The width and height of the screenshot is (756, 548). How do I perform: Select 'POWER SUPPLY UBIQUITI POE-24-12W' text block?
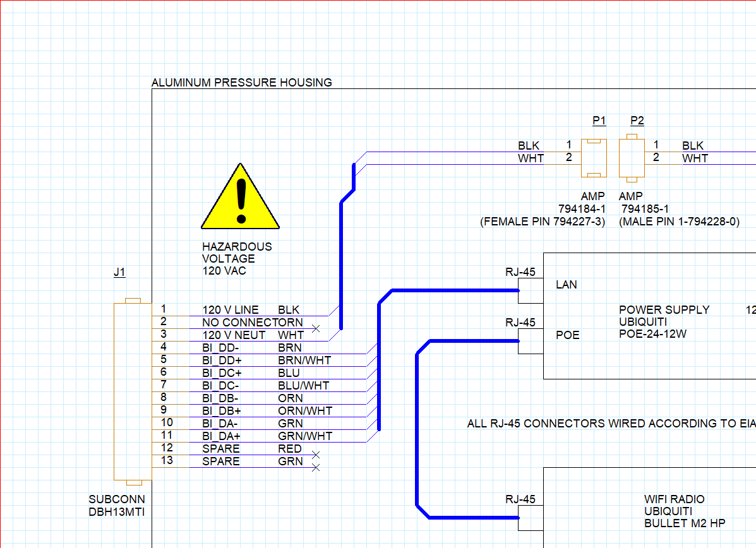(x=664, y=322)
